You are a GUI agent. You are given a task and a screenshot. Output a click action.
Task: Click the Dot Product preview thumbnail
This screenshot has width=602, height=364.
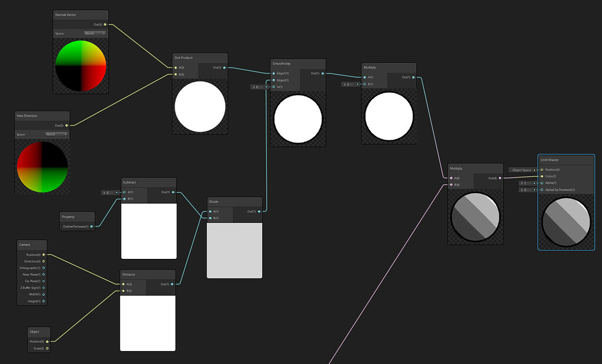[200, 106]
